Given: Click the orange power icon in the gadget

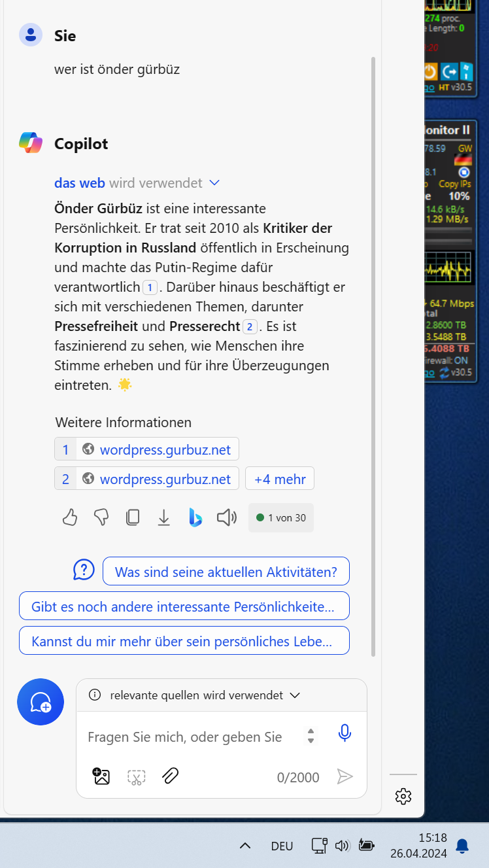Looking at the screenshot, I should pos(430,71).
